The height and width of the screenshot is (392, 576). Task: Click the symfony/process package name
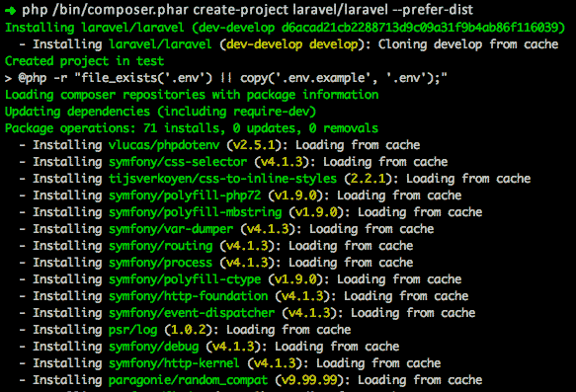160,263
